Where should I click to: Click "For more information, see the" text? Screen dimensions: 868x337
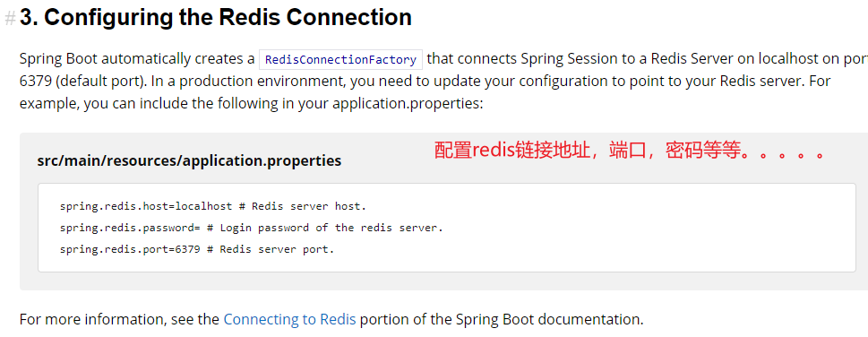pyautogui.click(x=119, y=319)
